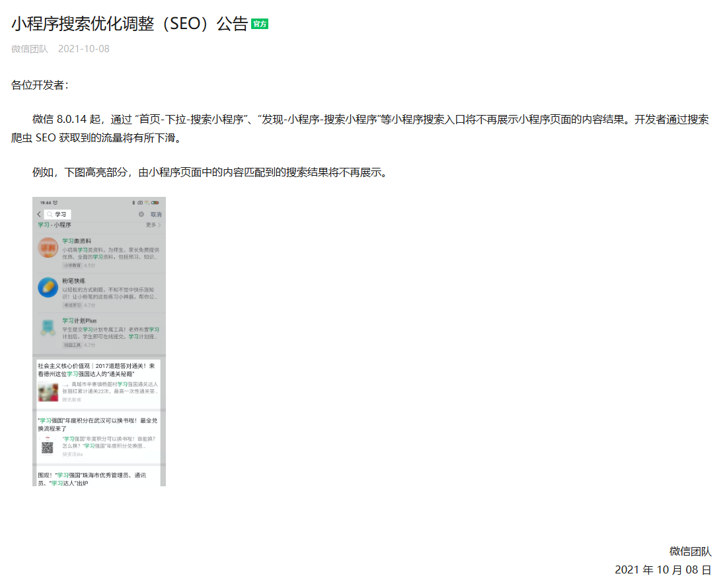Click the 校园工具 category tag
Image resolution: width=723 pixels, height=588 pixels.
[73, 345]
